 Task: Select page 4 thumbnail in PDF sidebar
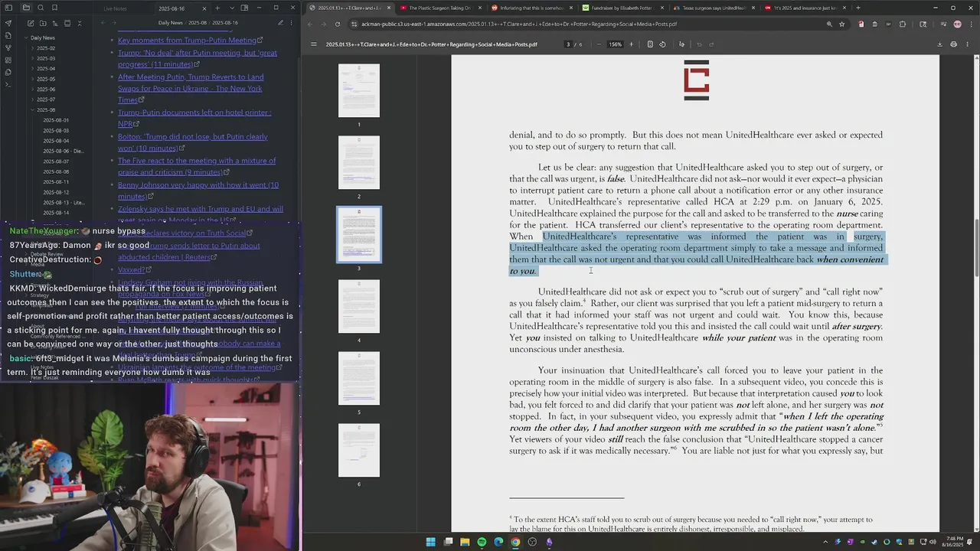click(x=358, y=306)
